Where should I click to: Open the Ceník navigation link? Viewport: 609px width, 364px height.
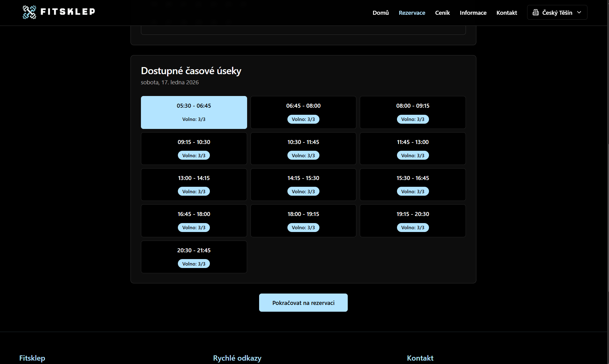coord(442,13)
